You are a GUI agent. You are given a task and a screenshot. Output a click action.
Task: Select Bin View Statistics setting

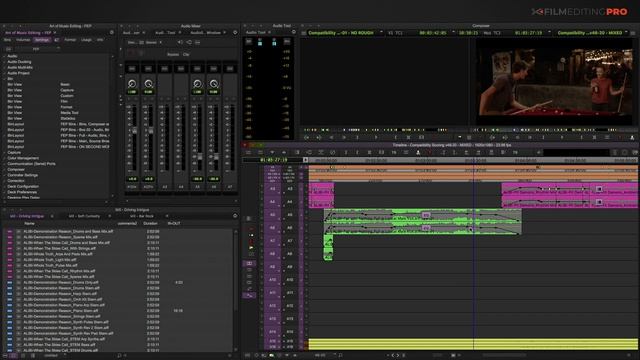coord(57,118)
